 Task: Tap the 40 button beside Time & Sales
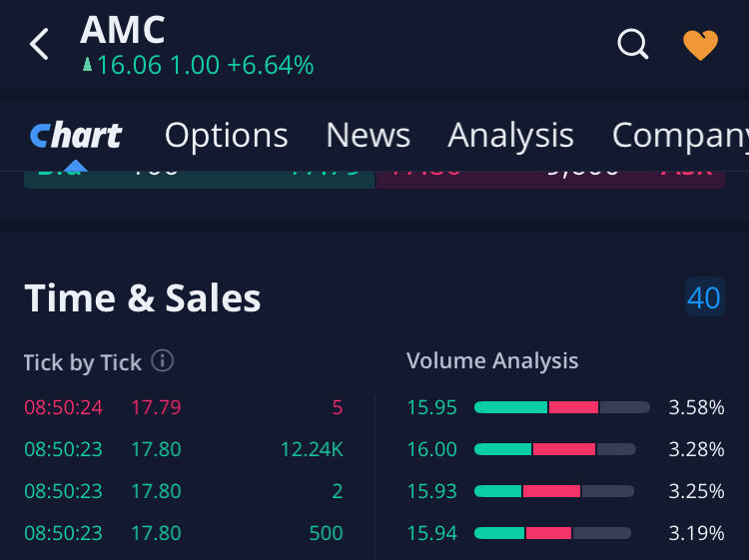pos(704,297)
